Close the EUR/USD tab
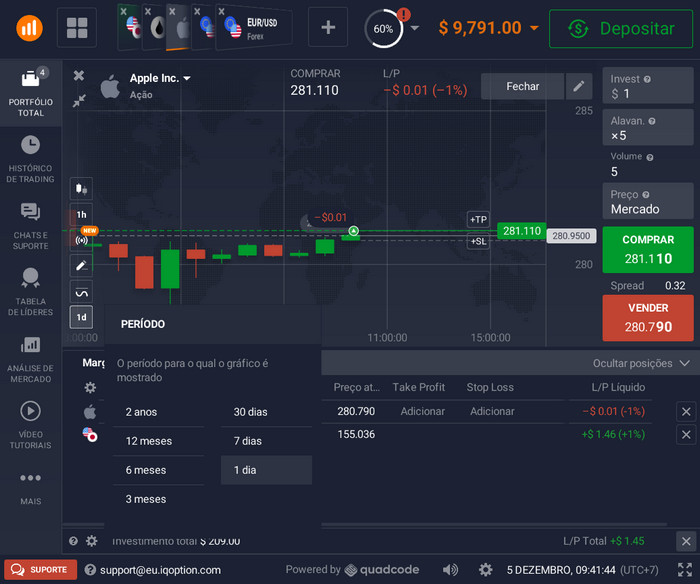700x584 pixels. pos(221,12)
